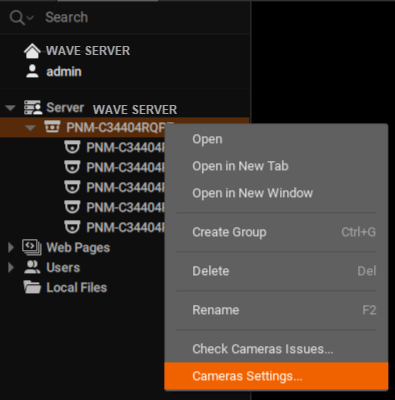The height and width of the screenshot is (400, 395).
Task: Choose Cameras Settings from context menu
Action: pyautogui.click(x=276, y=376)
